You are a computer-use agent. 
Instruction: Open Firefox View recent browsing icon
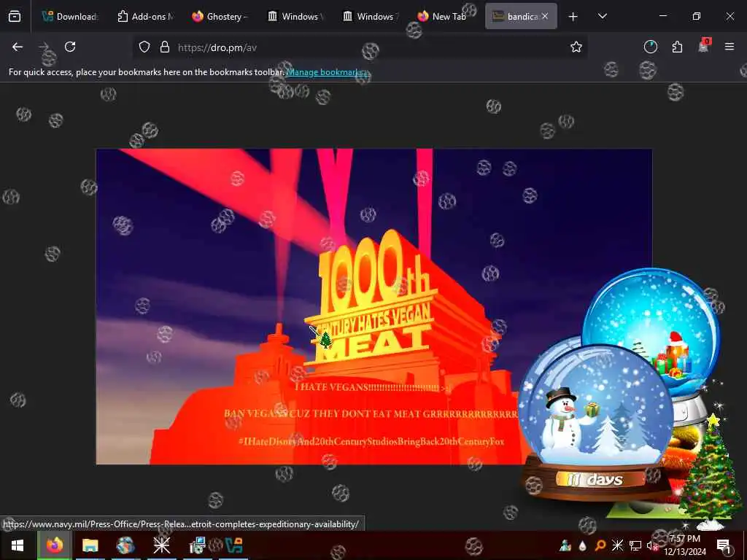tap(15, 16)
